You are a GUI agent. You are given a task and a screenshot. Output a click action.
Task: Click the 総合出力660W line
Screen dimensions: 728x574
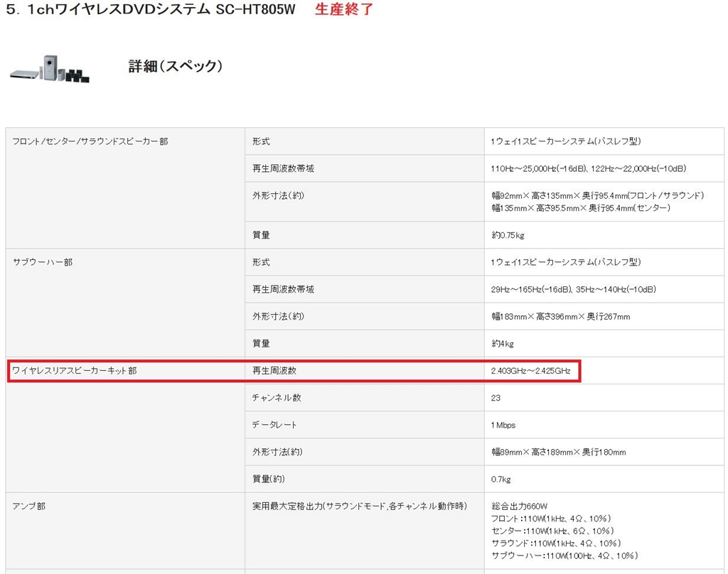tap(519, 507)
